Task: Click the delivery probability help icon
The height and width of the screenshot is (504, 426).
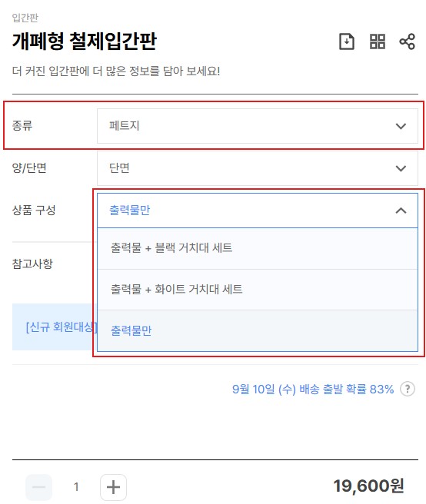Action: (x=408, y=389)
